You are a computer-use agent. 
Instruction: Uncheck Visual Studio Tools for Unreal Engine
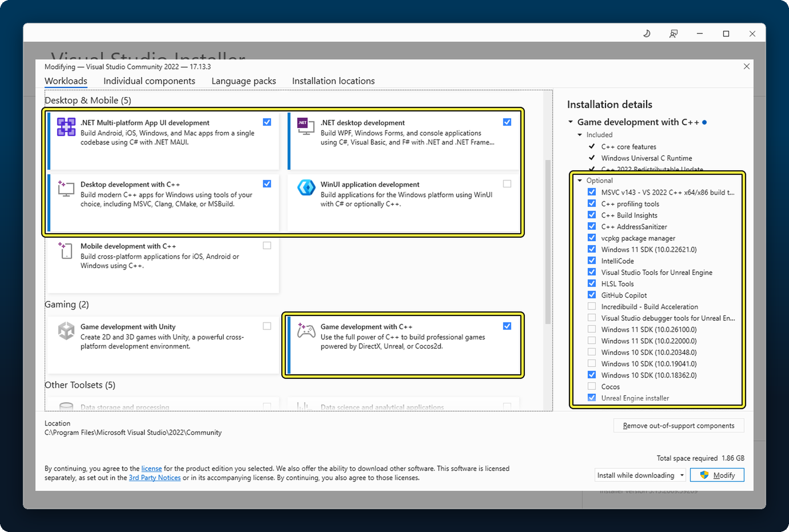click(x=592, y=272)
